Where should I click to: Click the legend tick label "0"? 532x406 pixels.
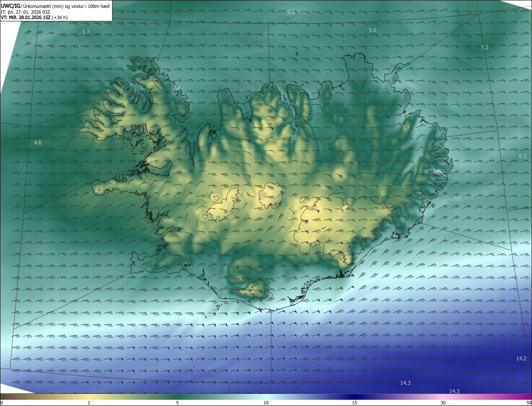coord(2,403)
